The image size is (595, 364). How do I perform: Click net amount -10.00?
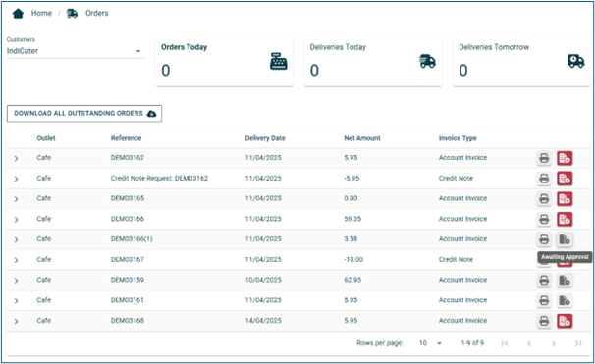353,260
